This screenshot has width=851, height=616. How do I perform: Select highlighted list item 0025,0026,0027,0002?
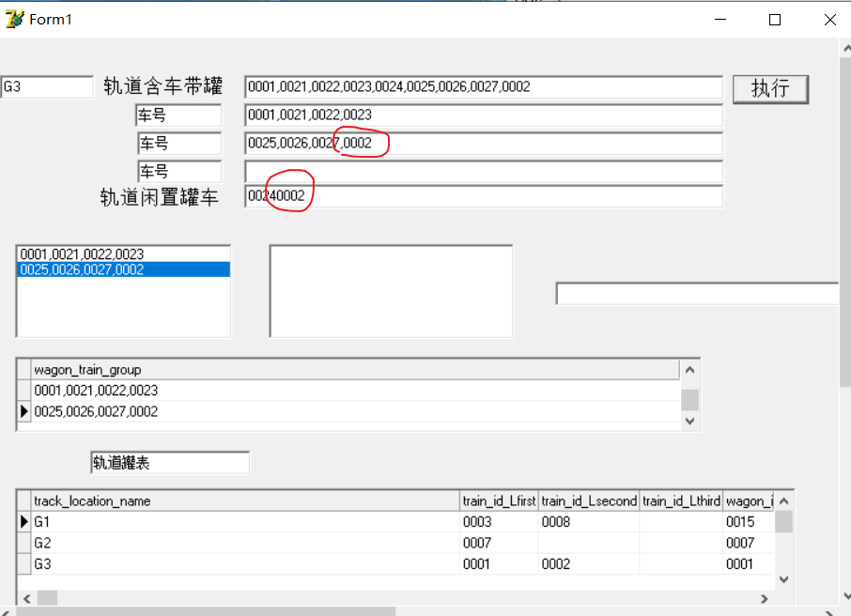[x=124, y=269]
